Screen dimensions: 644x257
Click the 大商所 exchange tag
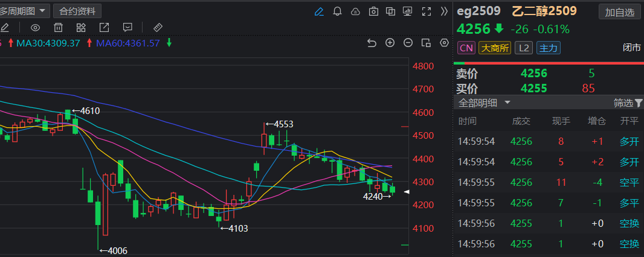click(495, 48)
